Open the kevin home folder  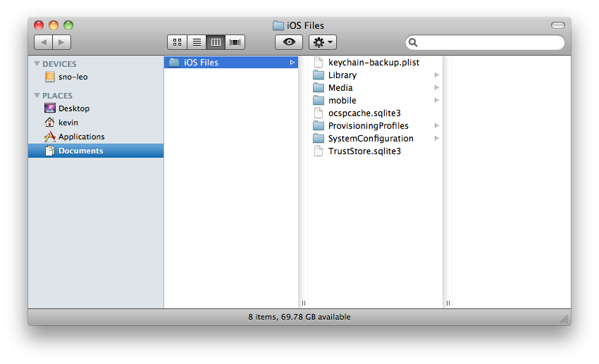96,123
